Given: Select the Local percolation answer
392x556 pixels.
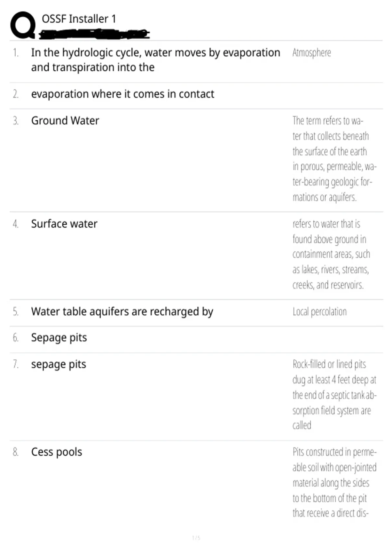Looking at the screenshot, I should click(x=319, y=312).
